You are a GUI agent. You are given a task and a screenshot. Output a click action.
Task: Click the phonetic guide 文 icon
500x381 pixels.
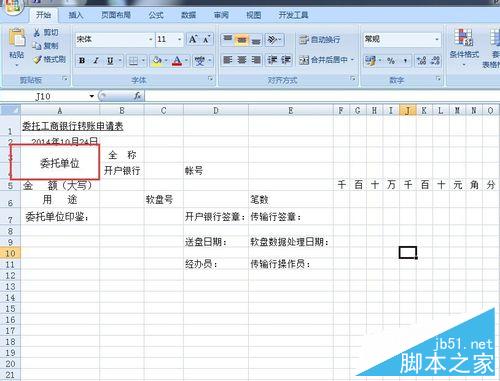point(200,61)
